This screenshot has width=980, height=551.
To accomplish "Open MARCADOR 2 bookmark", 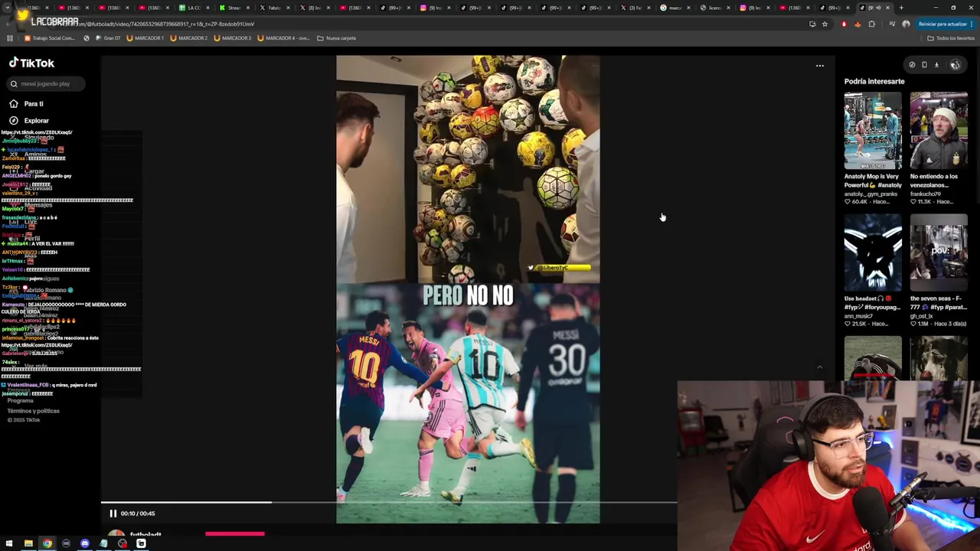I will point(188,38).
